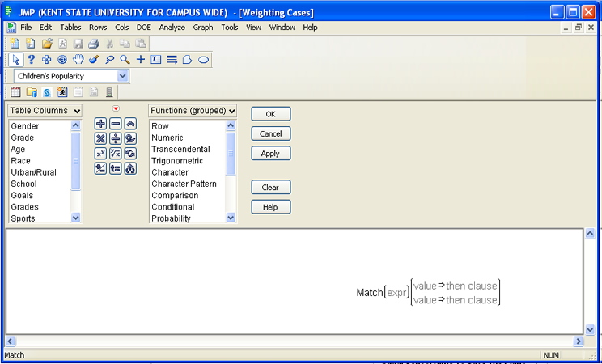Click the Help button

click(x=271, y=207)
